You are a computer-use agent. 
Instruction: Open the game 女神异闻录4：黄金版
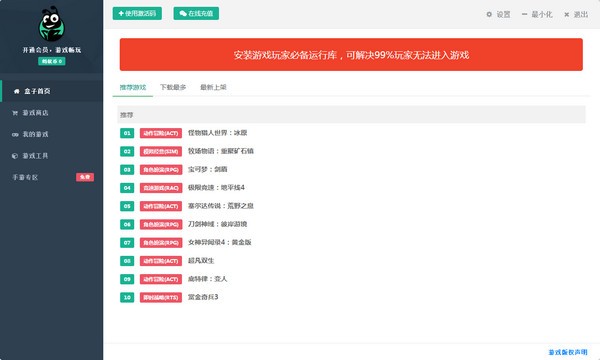pyautogui.click(x=220, y=242)
